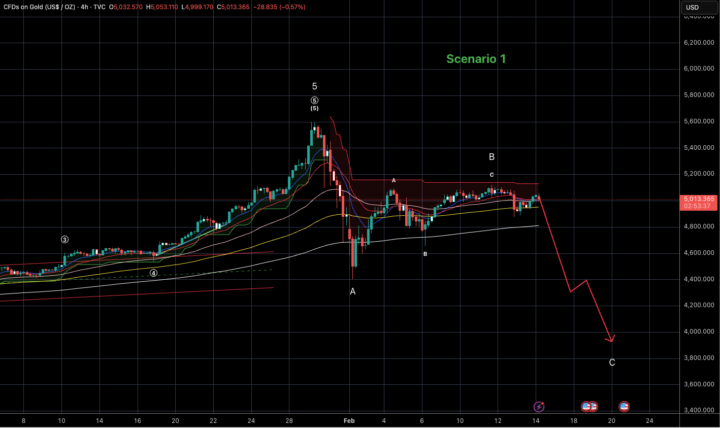Open the USD currency selector
The width and height of the screenshot is (720, 428).
(x=698, y=7)
